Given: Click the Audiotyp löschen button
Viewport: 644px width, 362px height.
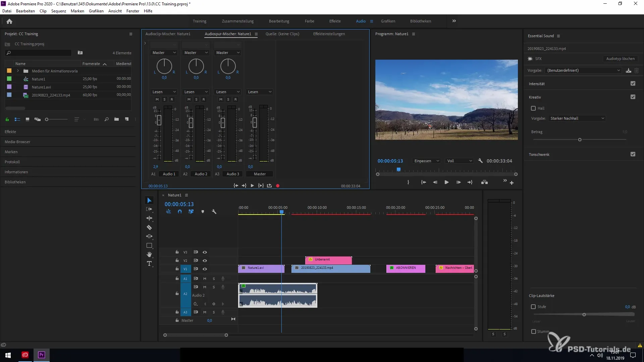Looking at the screenshot, I should pos(620,59).
